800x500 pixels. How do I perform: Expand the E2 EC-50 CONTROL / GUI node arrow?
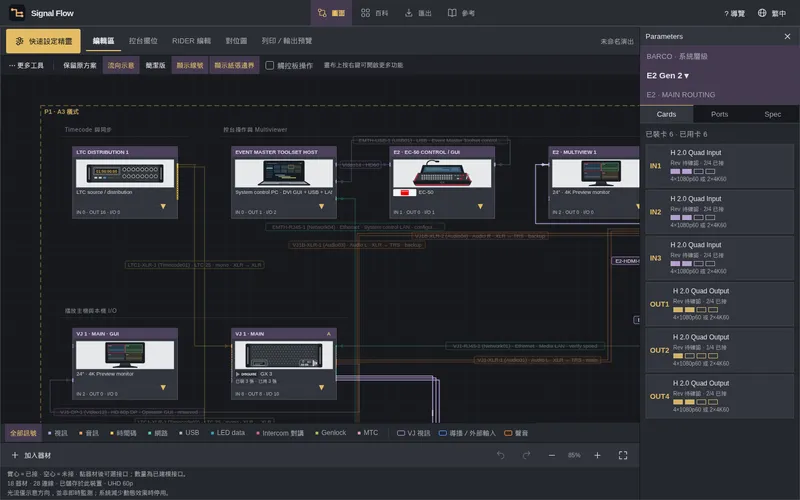(x=480, y=207)
